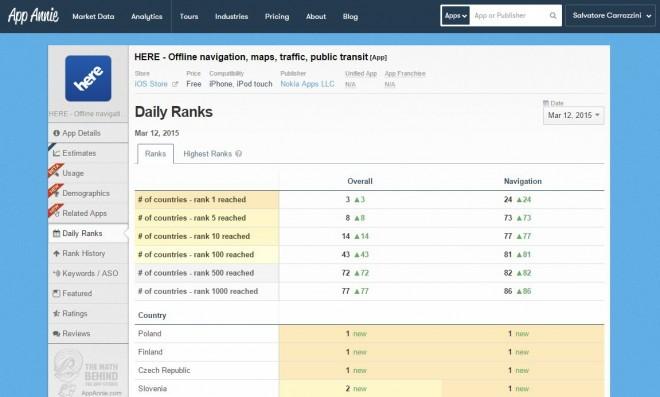This screenshot has width=660, height=397.
Task: Click the App or Publisher search field
Action: click(x=509, y=16)
